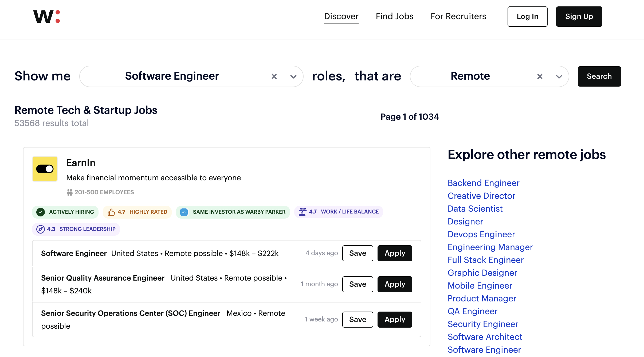
Task: Open the For Recruiters nav item
Action: 458,16
